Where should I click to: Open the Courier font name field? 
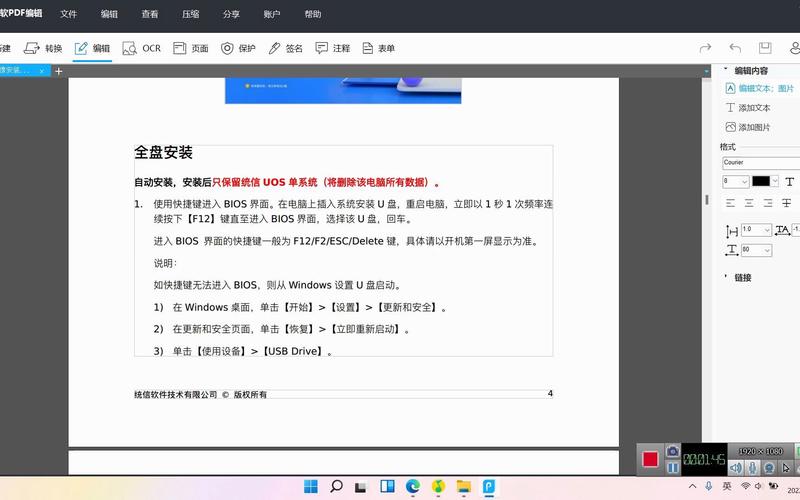(761, 163)
